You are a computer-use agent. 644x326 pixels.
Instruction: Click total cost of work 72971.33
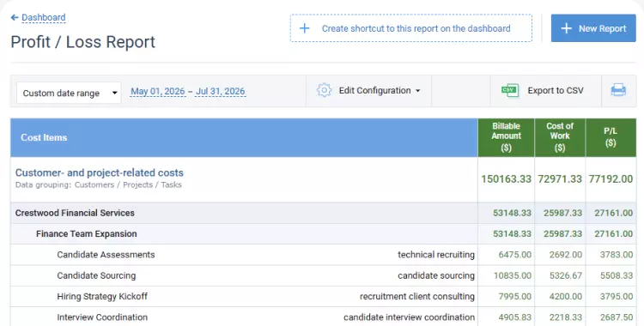pyautogui.click(x=560, y=179)
